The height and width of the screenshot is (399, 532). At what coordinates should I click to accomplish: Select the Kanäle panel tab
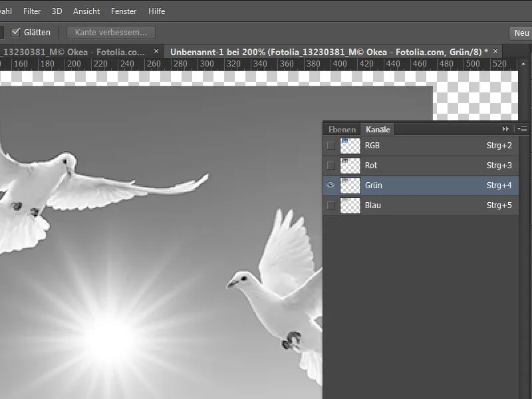coord(378,129)
